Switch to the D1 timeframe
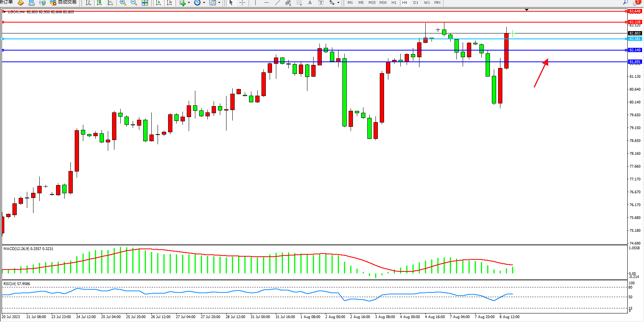Image resolution: width=644 pixels, height=322 pixels. click(x=416, y=3)
